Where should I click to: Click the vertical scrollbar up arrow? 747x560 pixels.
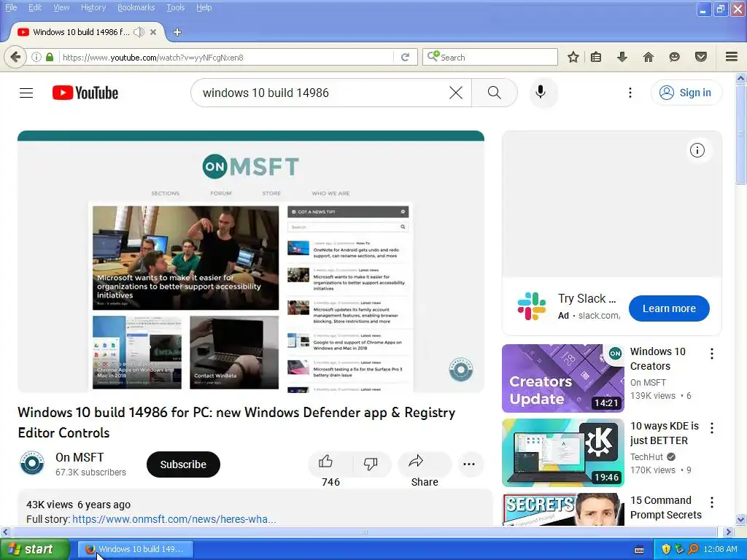741,79
